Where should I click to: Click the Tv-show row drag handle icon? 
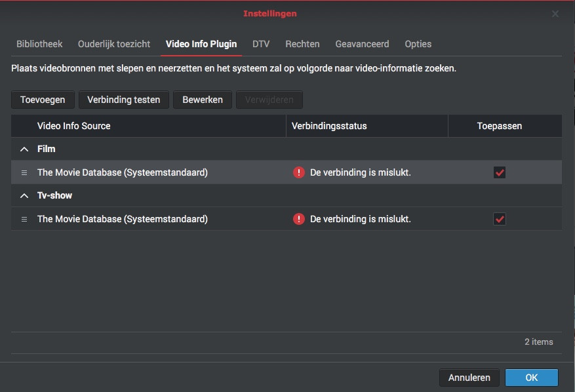click(x=24, y=219)
